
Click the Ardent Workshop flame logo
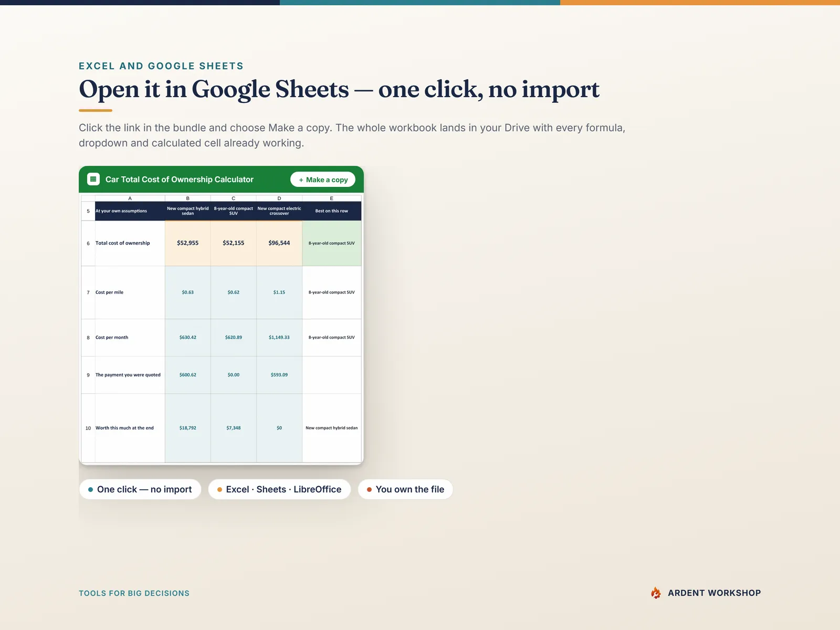point(656,593)
